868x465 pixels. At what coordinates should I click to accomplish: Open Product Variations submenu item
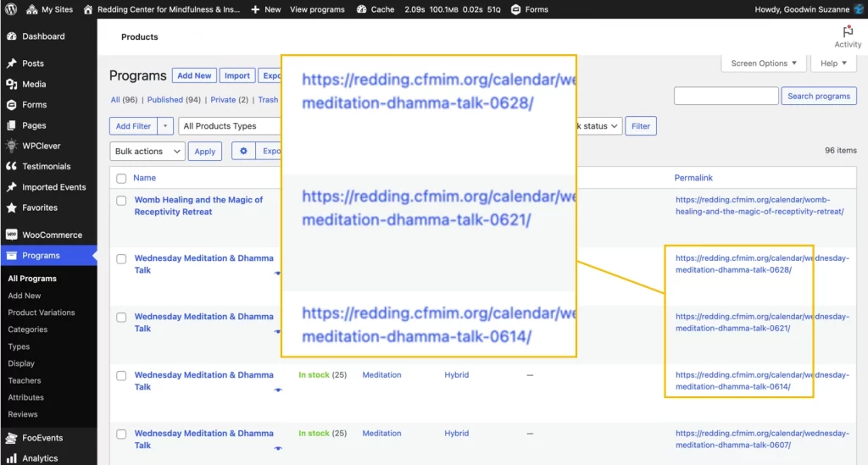(x=42, y=313)
